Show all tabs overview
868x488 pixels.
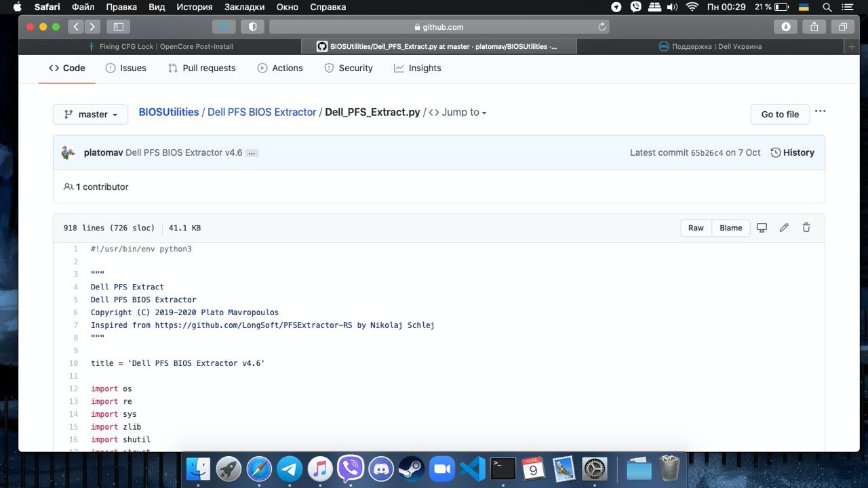click(x=843, y=26)
